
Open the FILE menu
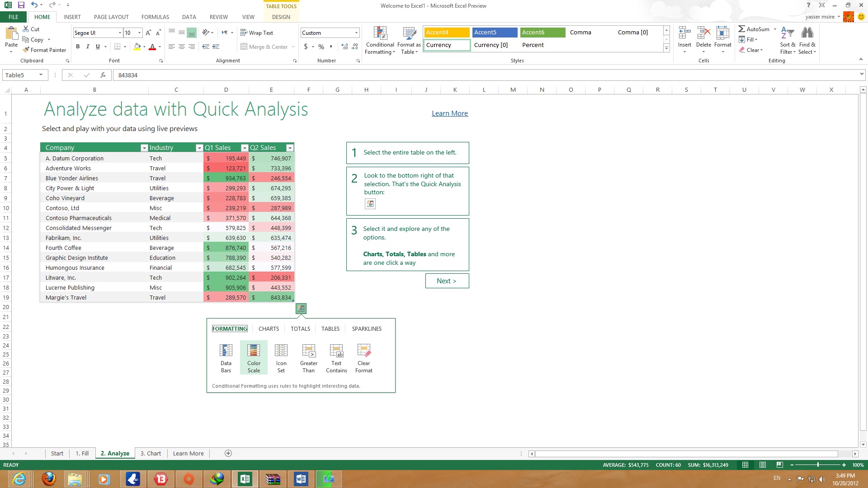coord(14,17)
